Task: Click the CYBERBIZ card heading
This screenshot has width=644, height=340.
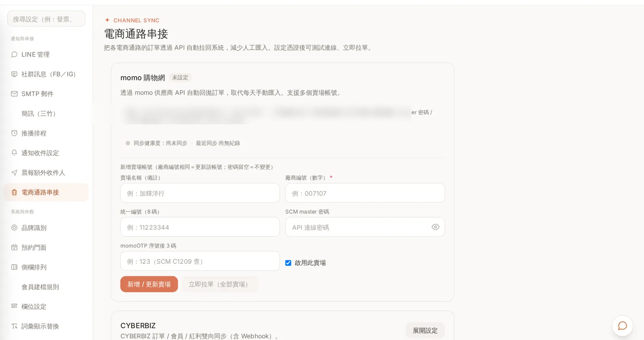Action: 138,325
